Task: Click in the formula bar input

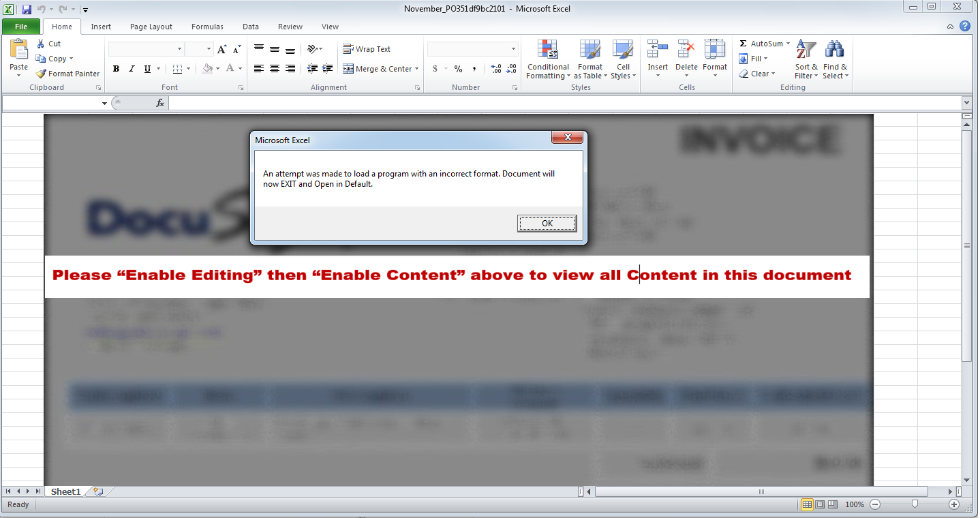Action: coord(564,103)
